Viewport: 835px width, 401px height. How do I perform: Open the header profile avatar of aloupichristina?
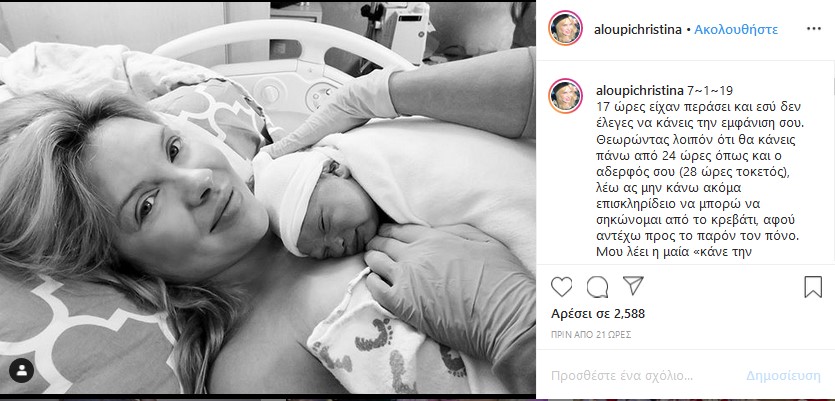point(565,28)
